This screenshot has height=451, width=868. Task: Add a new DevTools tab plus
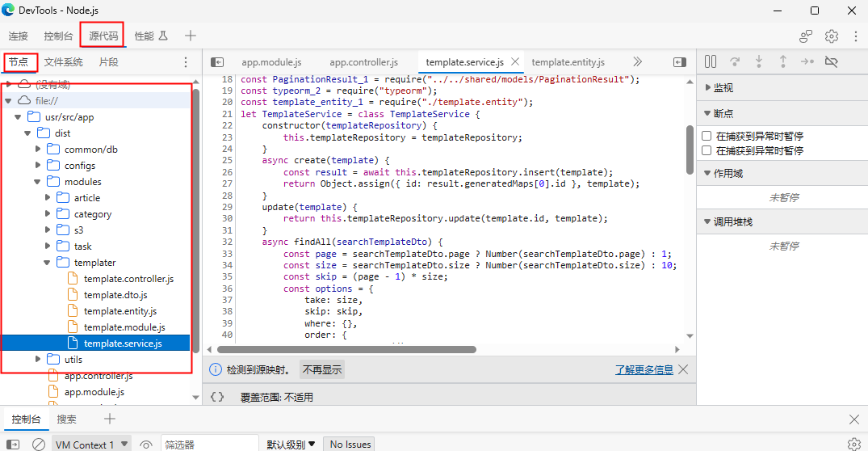tap(191, 36)
